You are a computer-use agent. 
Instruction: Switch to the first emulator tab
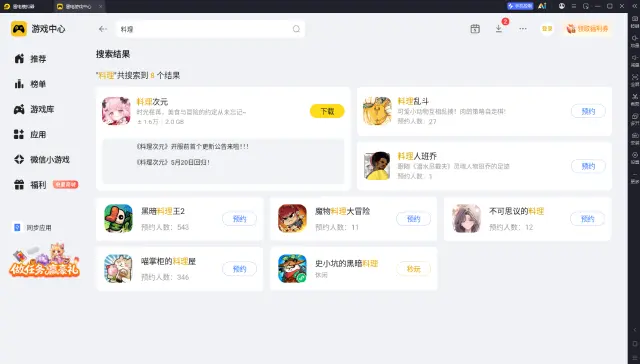point(20,6)
